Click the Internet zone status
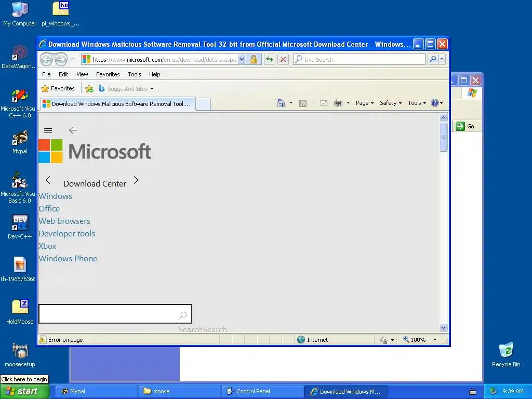 (x=313, y=340)
